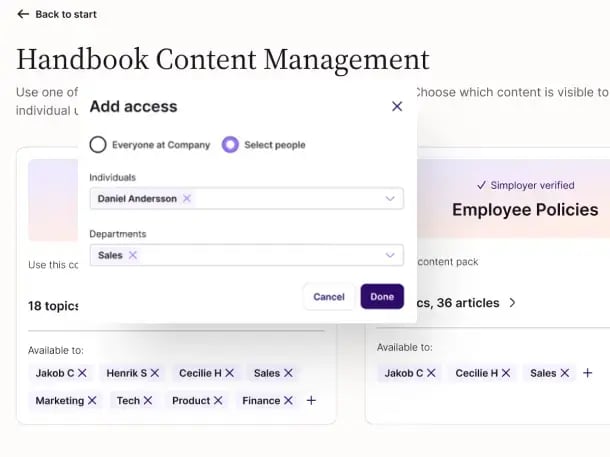Close the Add access dialog

(x=396, y=106)
